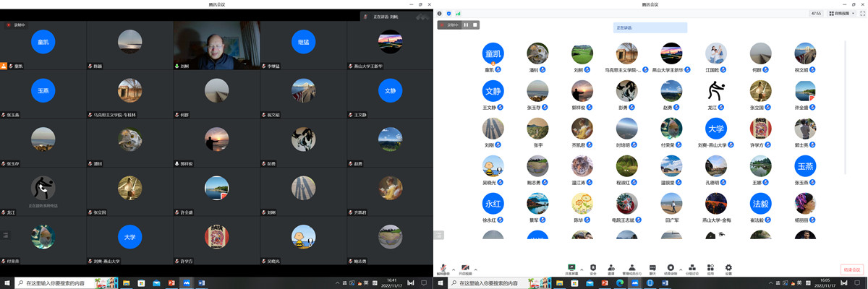Viewport: 868px width, 289px height.
Task: Open the Chat (聊天) icon
Action: coord(652,268)
